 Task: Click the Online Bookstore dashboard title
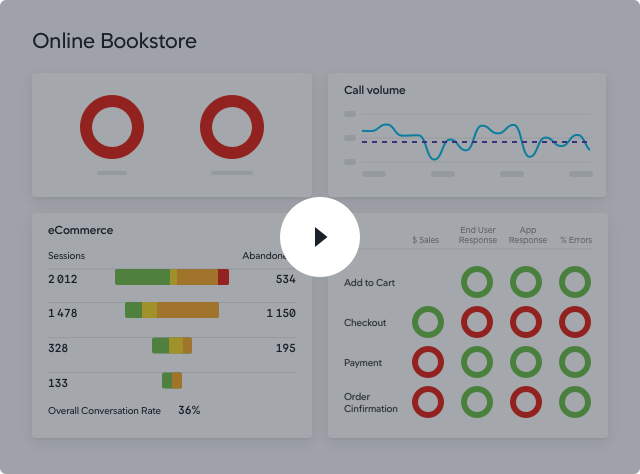click(114, 41)
